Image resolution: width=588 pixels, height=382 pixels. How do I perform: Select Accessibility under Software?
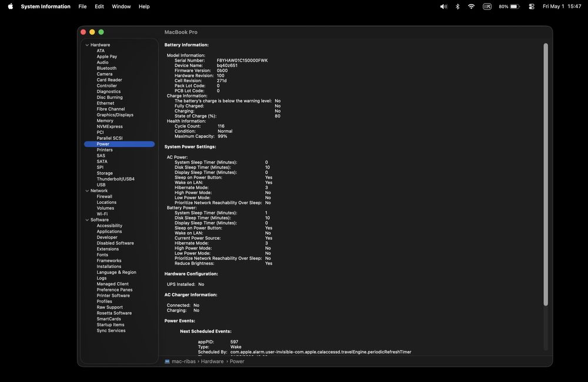[109, 226]
